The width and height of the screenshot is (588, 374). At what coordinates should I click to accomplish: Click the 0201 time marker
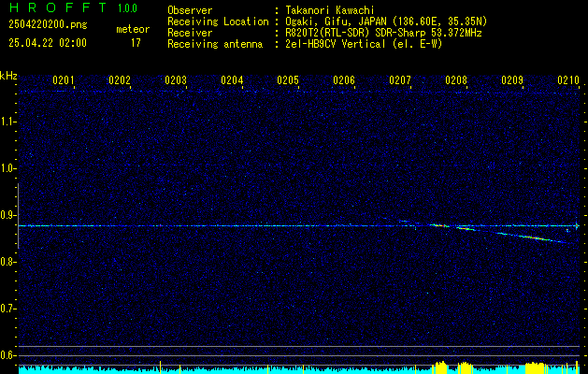point(63,80)
